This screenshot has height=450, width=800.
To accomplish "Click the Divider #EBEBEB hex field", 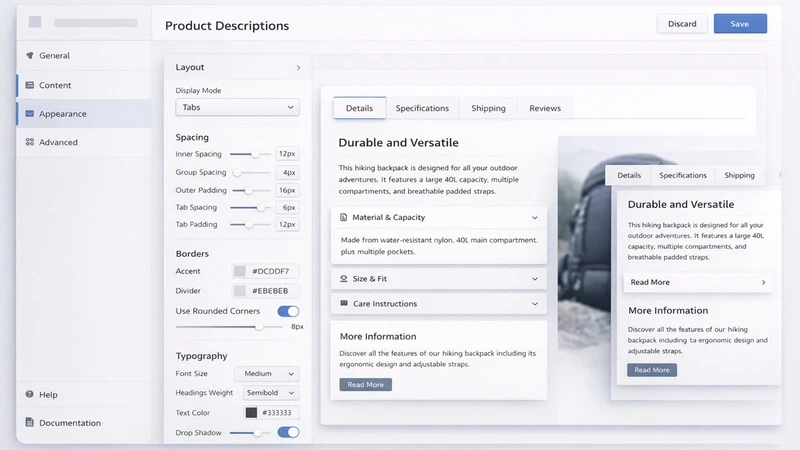I will [266, 291].
